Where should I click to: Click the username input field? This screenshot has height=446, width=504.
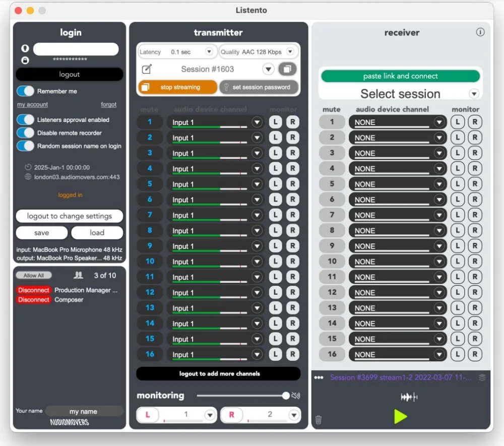tap(76, 49)
